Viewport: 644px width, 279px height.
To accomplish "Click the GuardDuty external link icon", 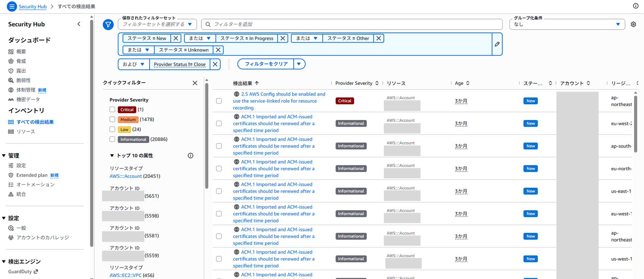I will 36,272.
